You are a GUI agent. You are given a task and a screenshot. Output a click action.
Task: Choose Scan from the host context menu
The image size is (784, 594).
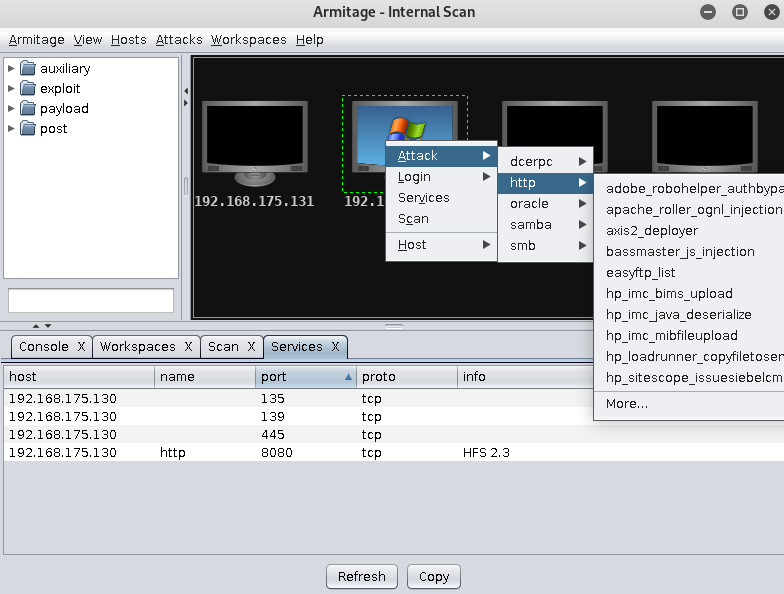point(442,218)
